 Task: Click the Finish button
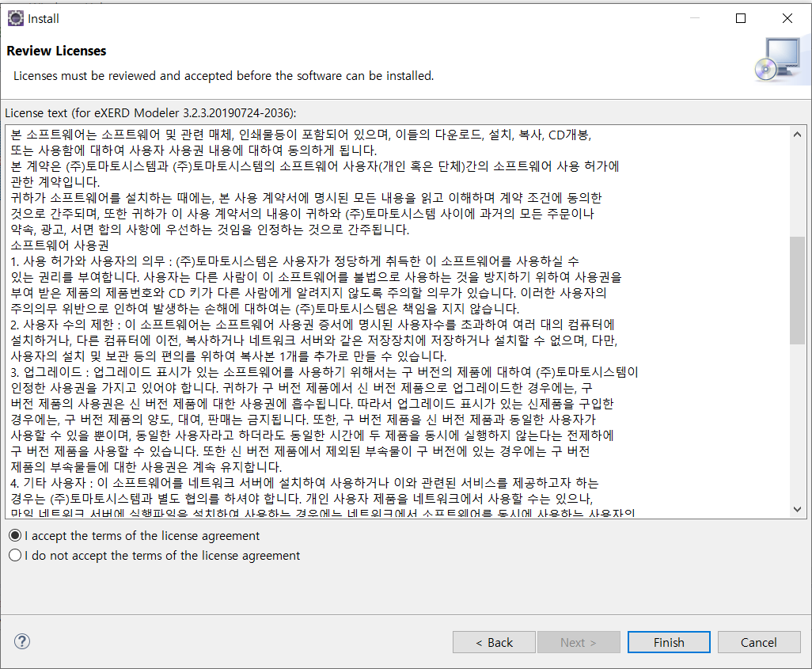click(x=669, y=642)
